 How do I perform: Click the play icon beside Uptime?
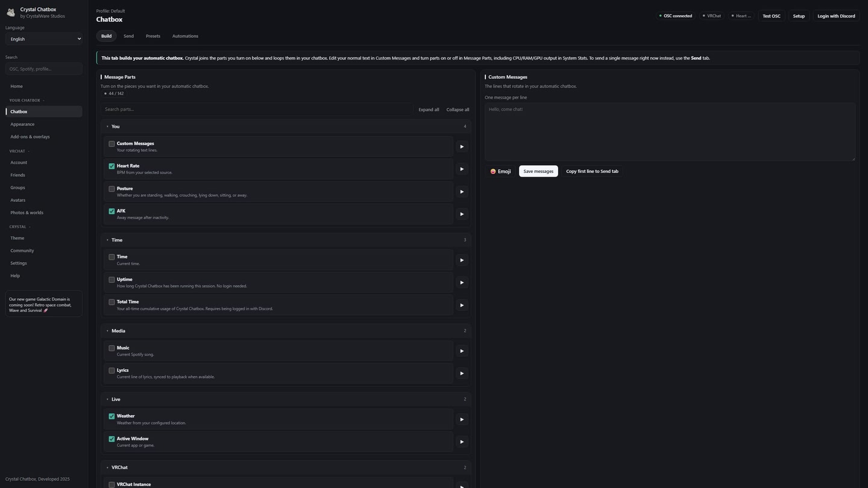coord(462,283)
